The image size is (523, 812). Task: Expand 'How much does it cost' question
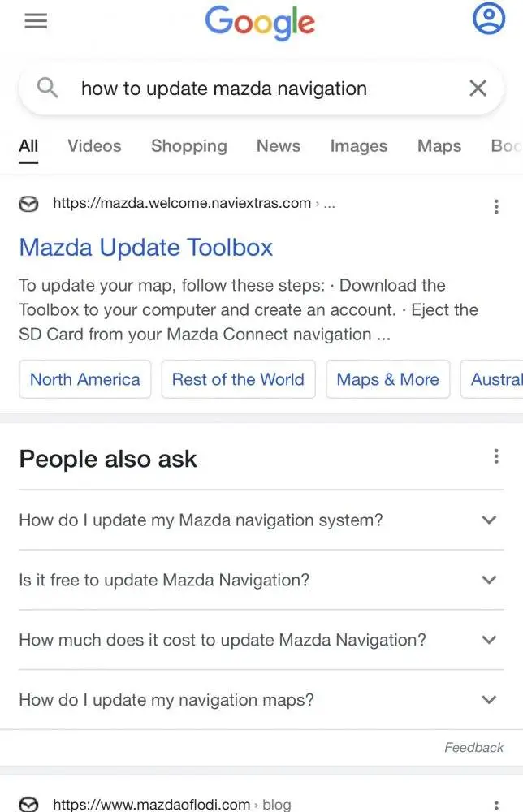click(x=261, y=640)
